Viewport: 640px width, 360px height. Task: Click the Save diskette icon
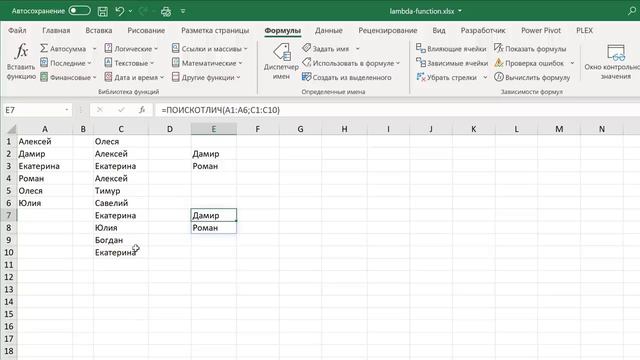pyautogui.click(x=102, y=11)
